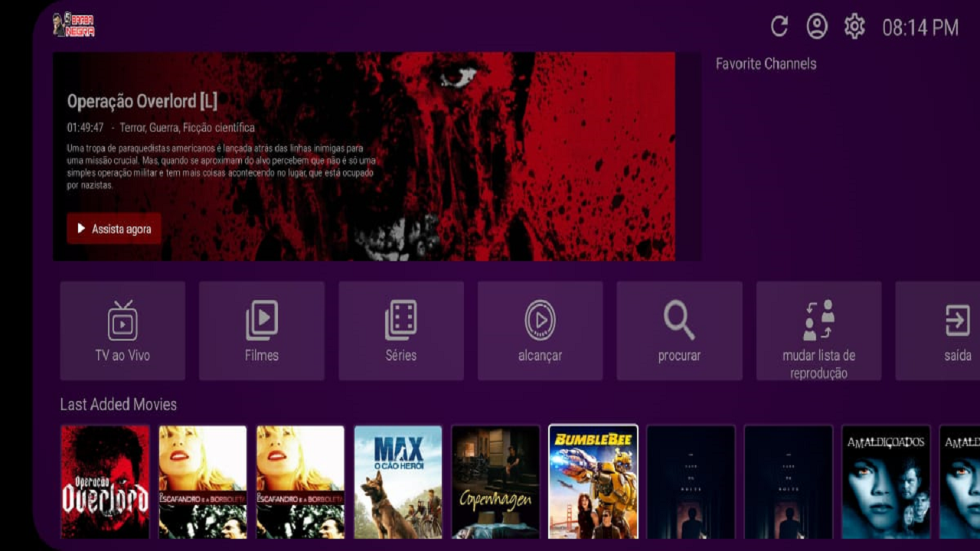This screenshot has width=980, height=551.
Task: Click the Favorite Channels heading
Action: pyautogui.click(x=766, y=64)
